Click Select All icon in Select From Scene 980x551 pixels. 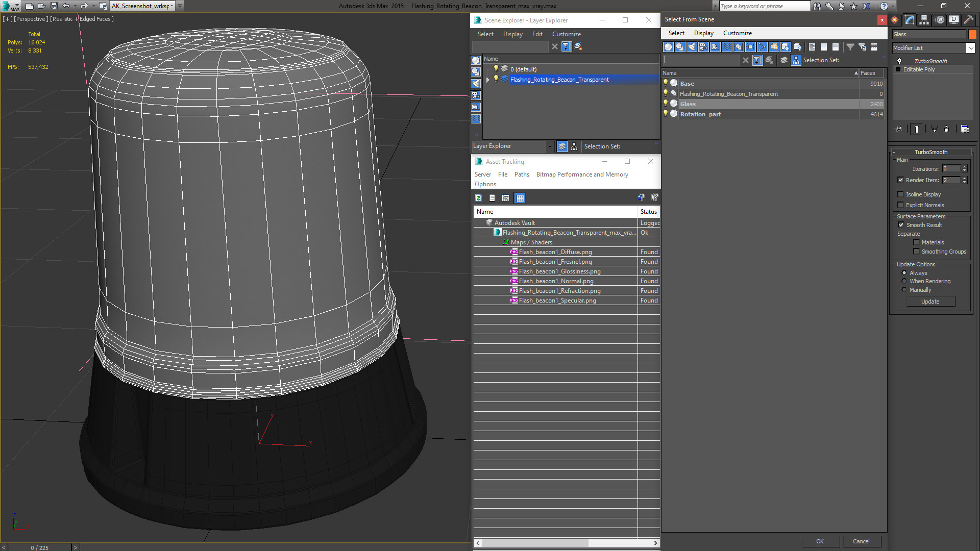812,47
